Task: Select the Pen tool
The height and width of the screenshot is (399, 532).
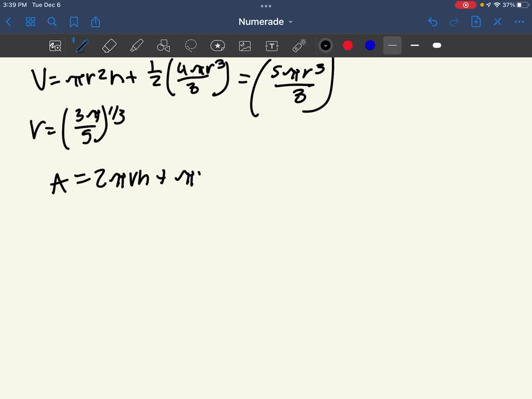Action: 81,45
